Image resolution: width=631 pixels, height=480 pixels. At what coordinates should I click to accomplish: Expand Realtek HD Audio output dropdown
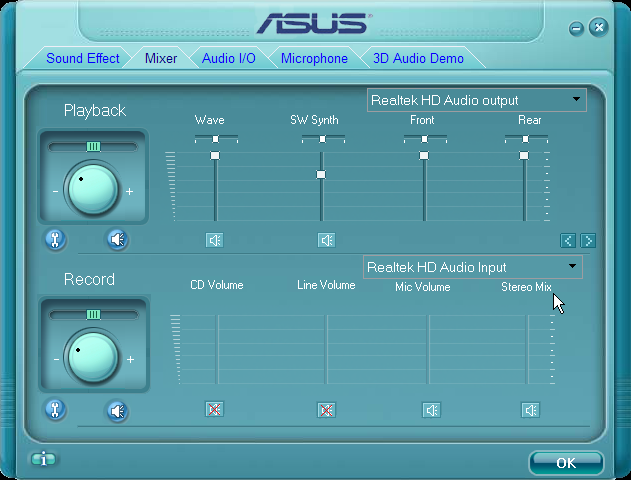tap(576, 99)
